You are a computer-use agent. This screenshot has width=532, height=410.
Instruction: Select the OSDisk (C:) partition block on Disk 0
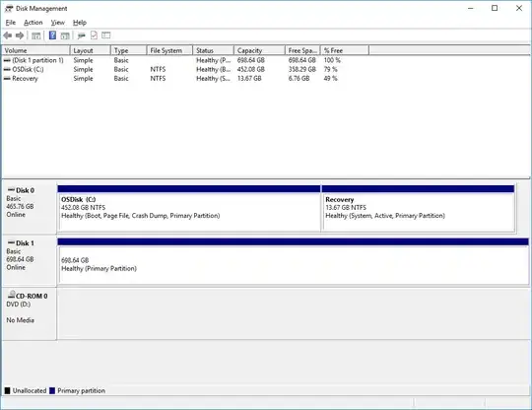click(189, 209)
